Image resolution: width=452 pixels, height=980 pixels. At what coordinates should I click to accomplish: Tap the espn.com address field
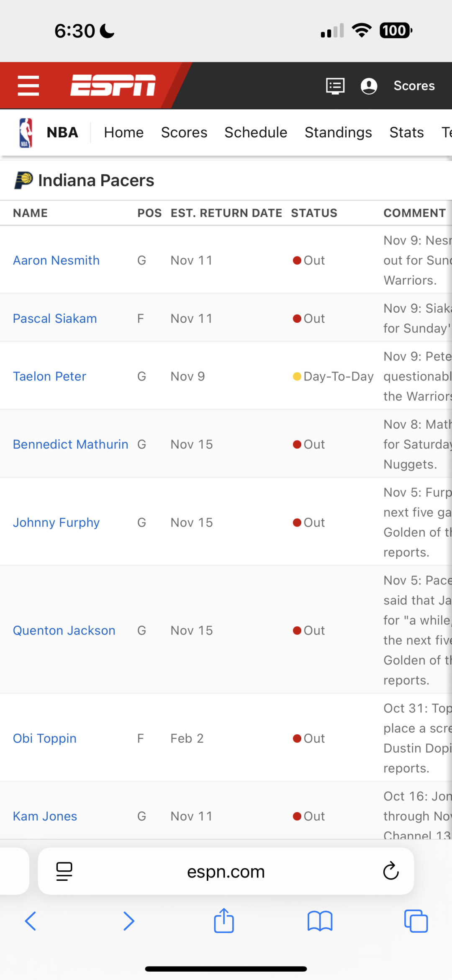pyautogui.click(x=226, y=871)
